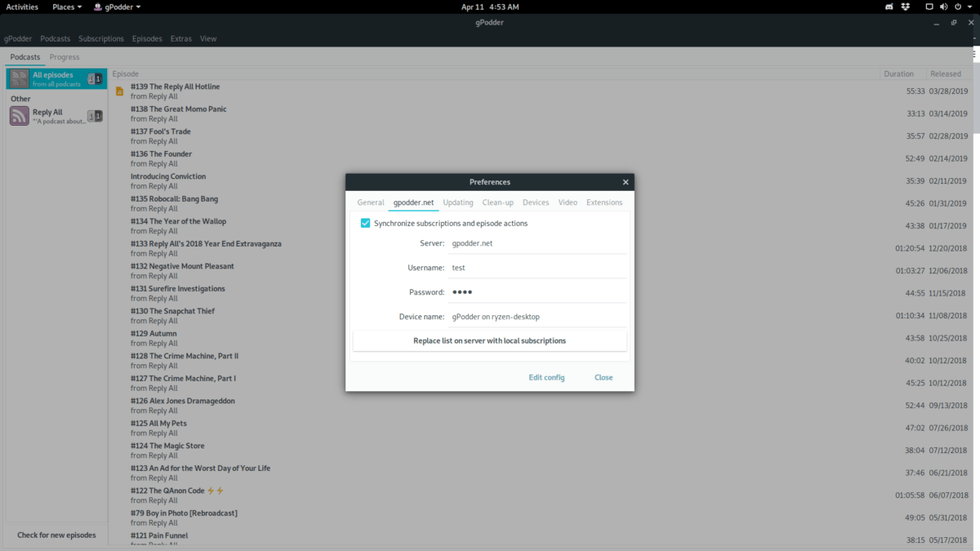The height and width of the screenshot is (551, 980).
Task: Open Activities overview
Action: [22, 7]
